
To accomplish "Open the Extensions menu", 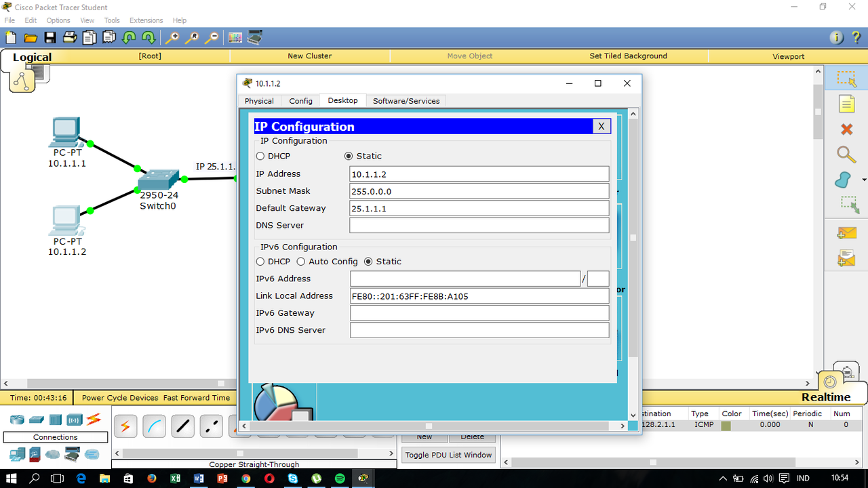I will pyautogui.click(x=146, y=20).
